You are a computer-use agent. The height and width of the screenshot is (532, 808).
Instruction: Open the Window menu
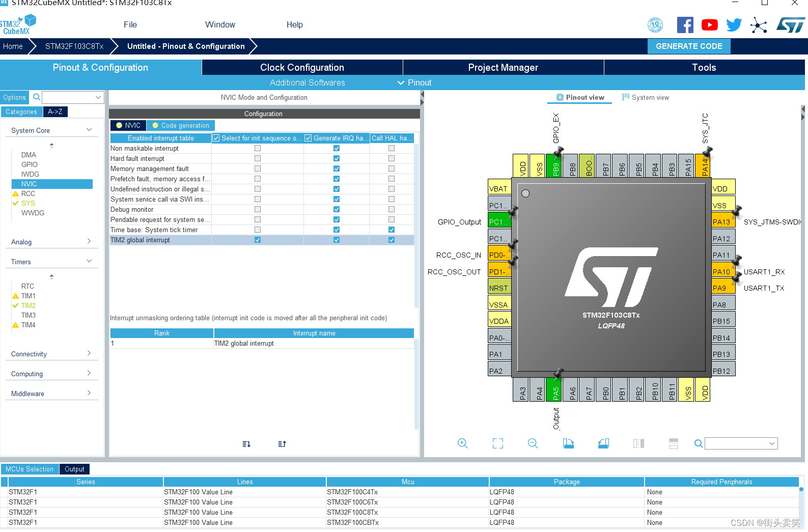(220, 24)
